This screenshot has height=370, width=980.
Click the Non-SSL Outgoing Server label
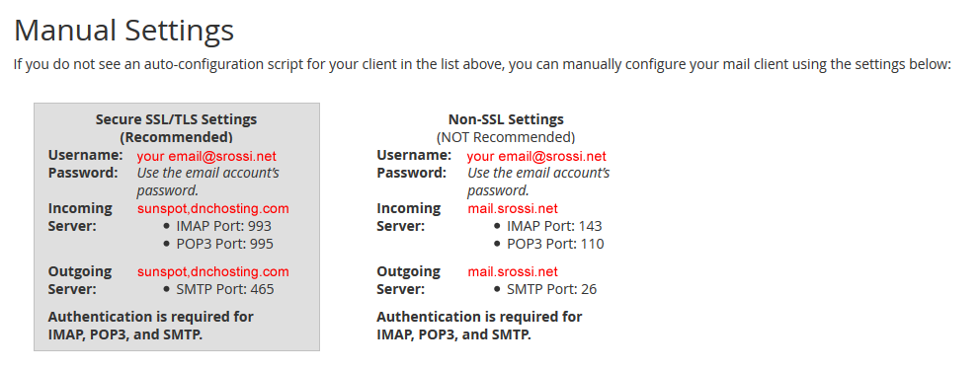point(409,281)
